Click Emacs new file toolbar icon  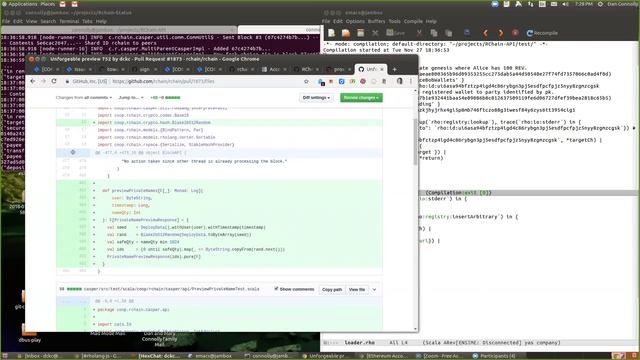[331, 33]
